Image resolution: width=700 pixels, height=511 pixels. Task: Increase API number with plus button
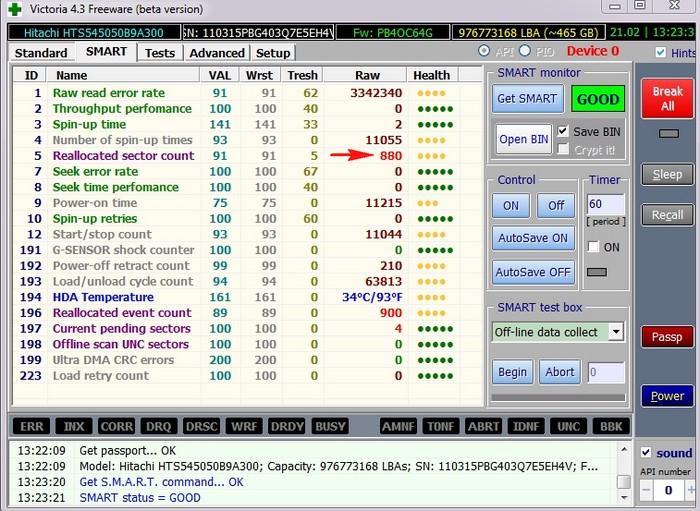(x=690, y=490)
